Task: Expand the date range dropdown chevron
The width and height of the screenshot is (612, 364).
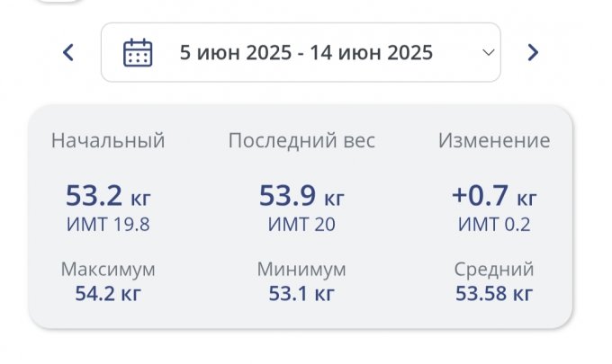Action: (x=488, y=52)
